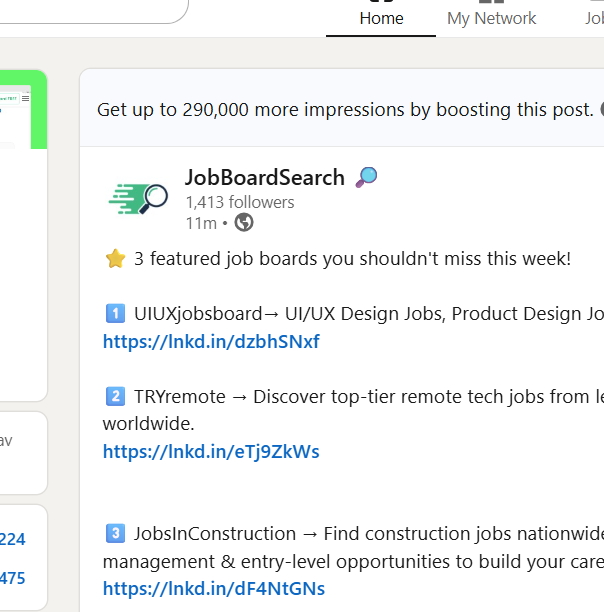
Task: Open the green thumbnail in left sidebar
Action: [23, 110]
